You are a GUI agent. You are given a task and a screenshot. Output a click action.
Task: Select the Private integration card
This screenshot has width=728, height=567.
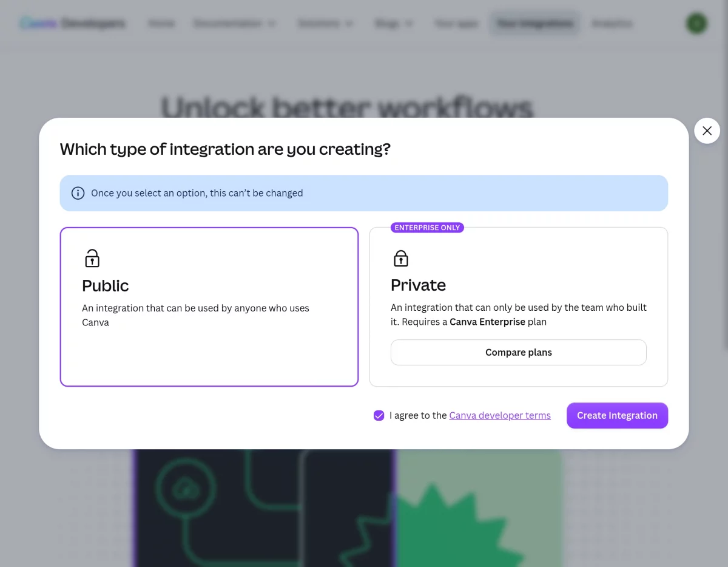point(519,307)
